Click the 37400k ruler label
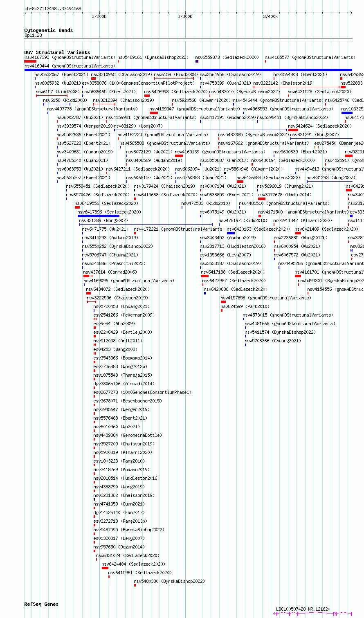The image size is (364, 618). click(270, 16)
